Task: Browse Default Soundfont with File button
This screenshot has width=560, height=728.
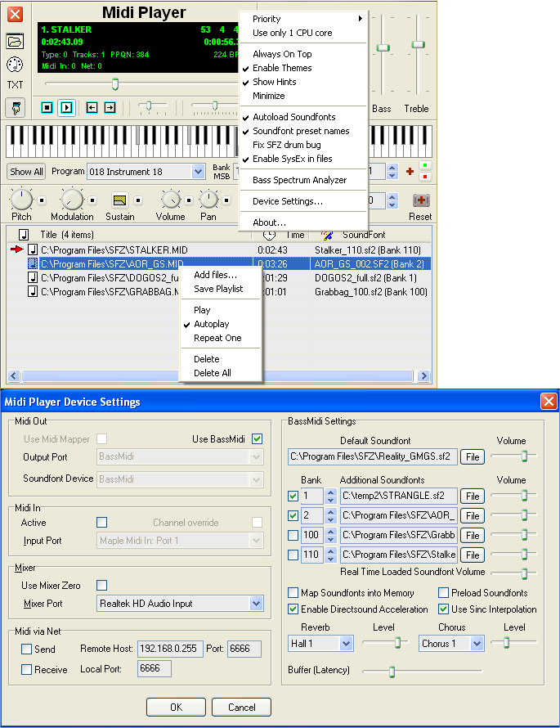Action: [473, 457]
